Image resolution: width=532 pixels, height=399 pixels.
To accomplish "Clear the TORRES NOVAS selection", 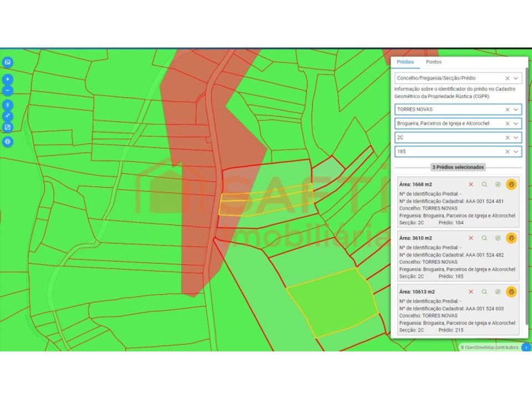I will pos(507,110).
